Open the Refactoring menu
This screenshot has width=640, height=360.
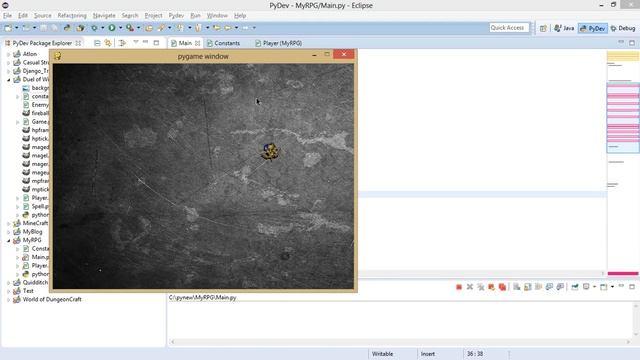coord(72,16)
